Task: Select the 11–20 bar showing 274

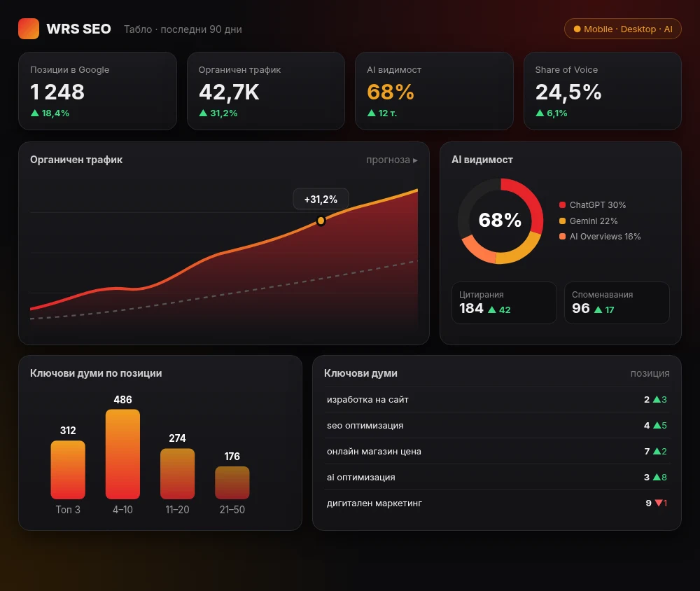Action: [177, 473]
